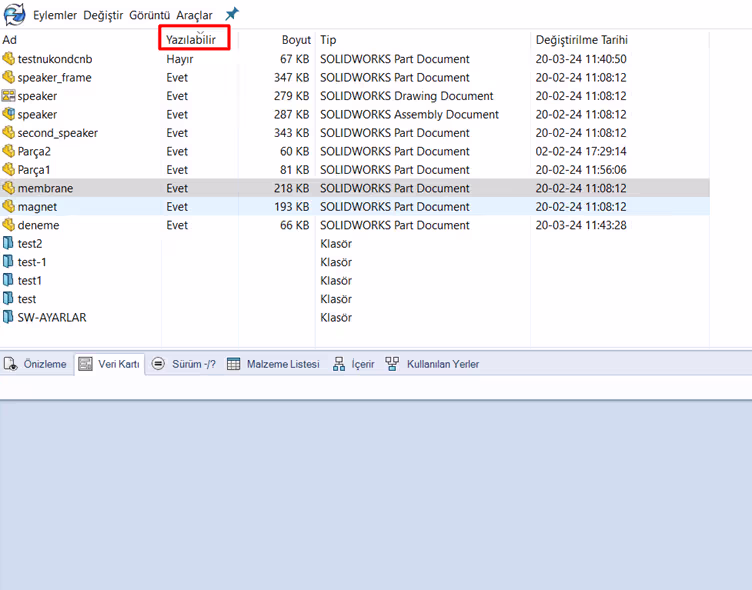The height and width of the screenshot is (590, 752).
Task: Select the speaker_frame file name
Action: (54, 78)
